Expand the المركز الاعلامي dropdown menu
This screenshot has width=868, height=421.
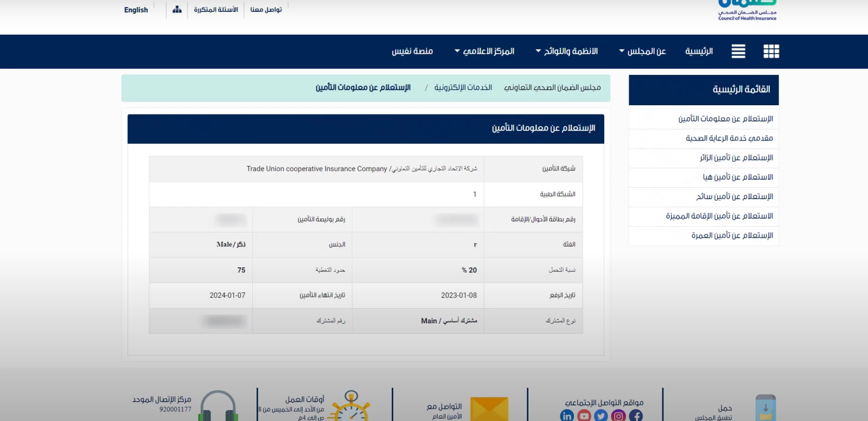(x=484, y=52)
